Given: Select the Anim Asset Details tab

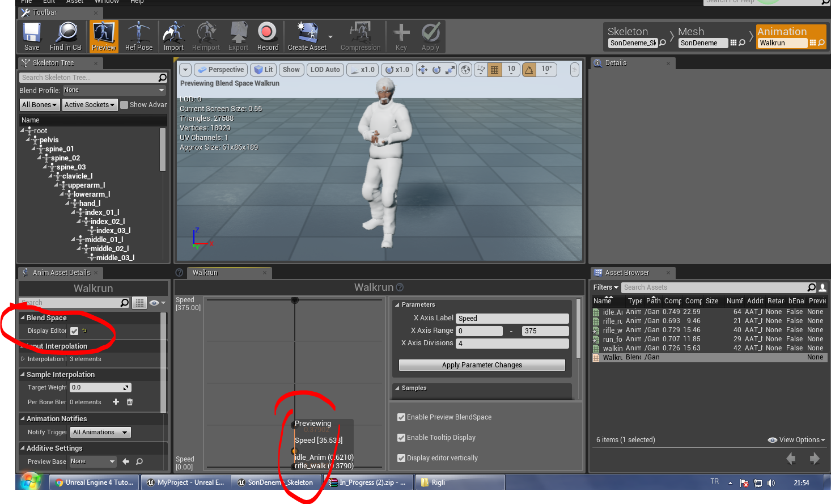Looking at the screenshot, I should tap(61, 273).
